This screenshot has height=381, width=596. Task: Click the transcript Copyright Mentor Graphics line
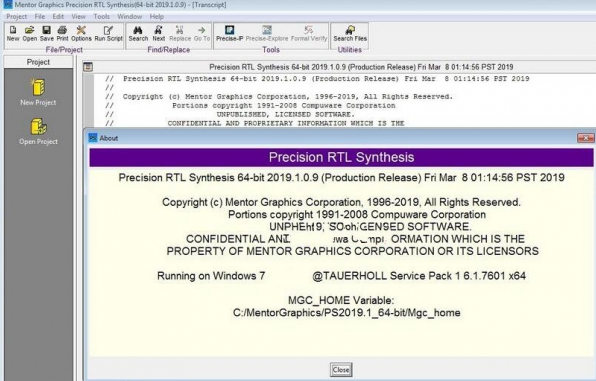pyautogui.click(x=288, y=97)
